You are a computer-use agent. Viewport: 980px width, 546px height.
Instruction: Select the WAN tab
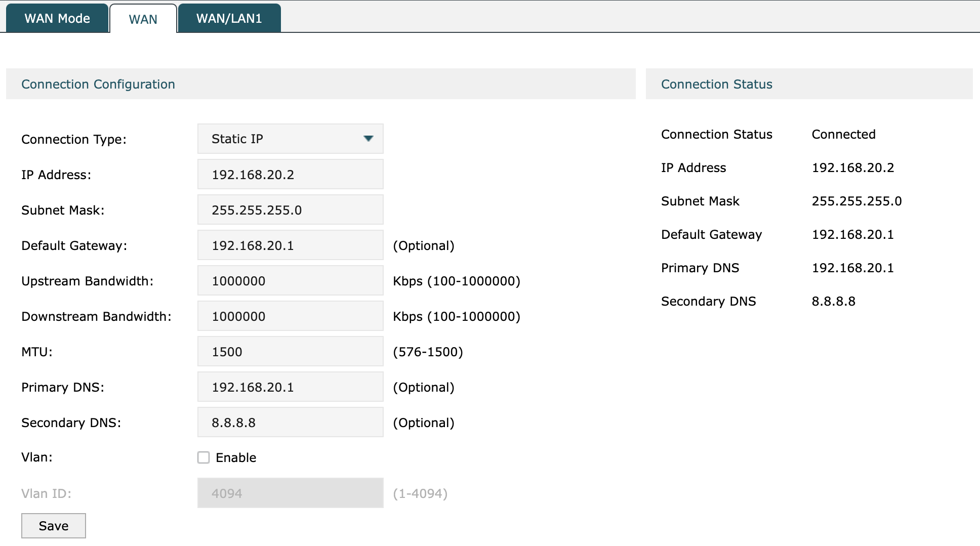pos(143,19)
